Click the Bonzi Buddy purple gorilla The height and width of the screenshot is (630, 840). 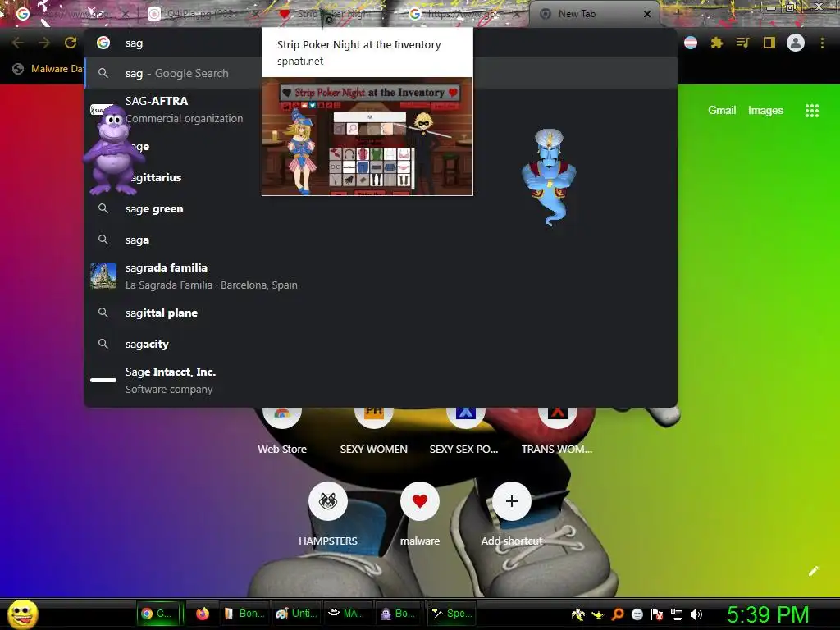[x=112, y=150]
